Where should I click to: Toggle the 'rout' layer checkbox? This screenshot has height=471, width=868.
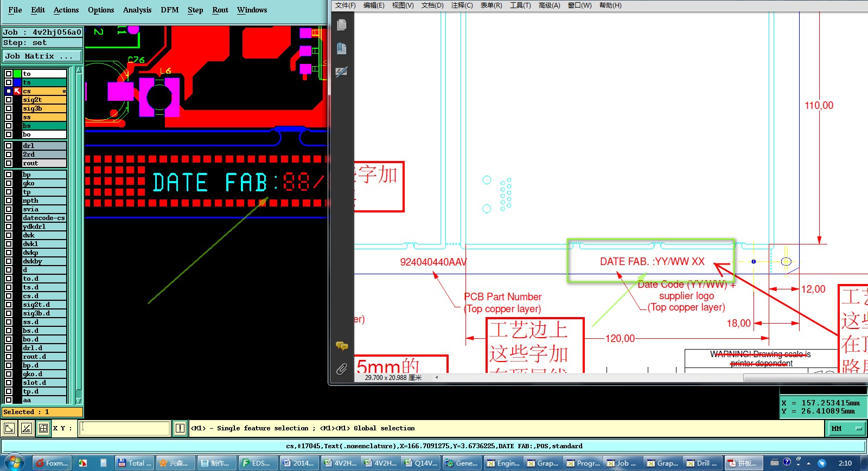click(9, 163)
